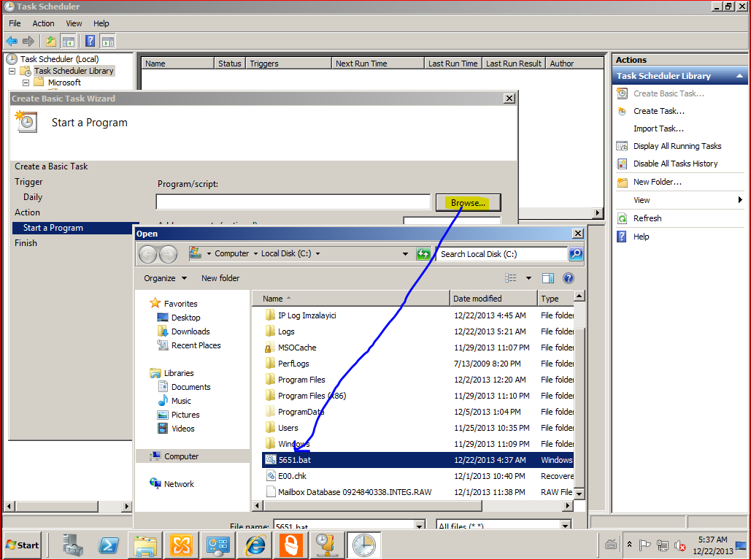Click the change view icon in Open dialog
This screenshot has width=751, height=560.
pos(511,278)
